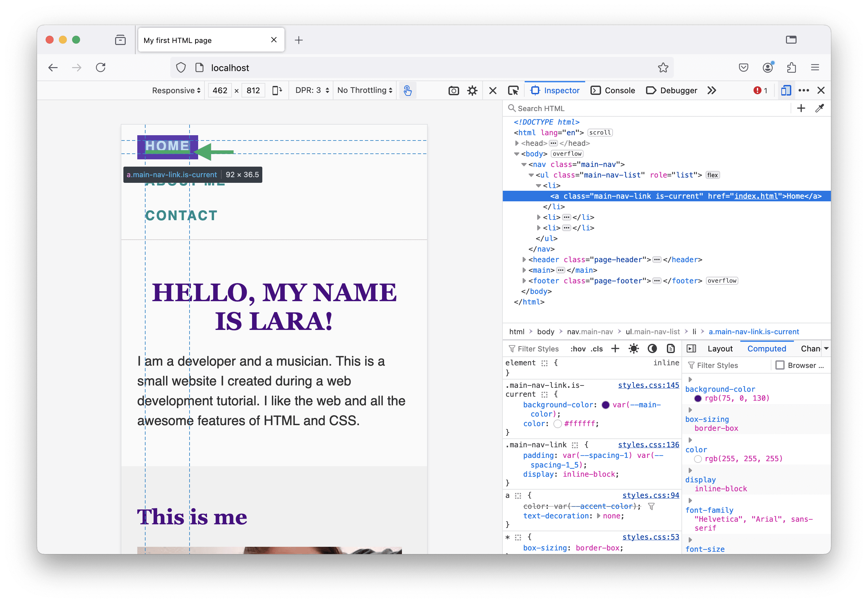Open the Layout tab
The height and width of the screenshot is (603, 868).
[x=720, y=349]
